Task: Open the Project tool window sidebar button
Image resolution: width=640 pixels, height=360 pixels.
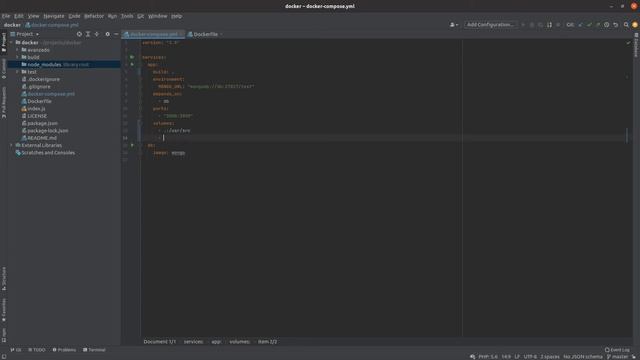Action: tap(4, 42)
